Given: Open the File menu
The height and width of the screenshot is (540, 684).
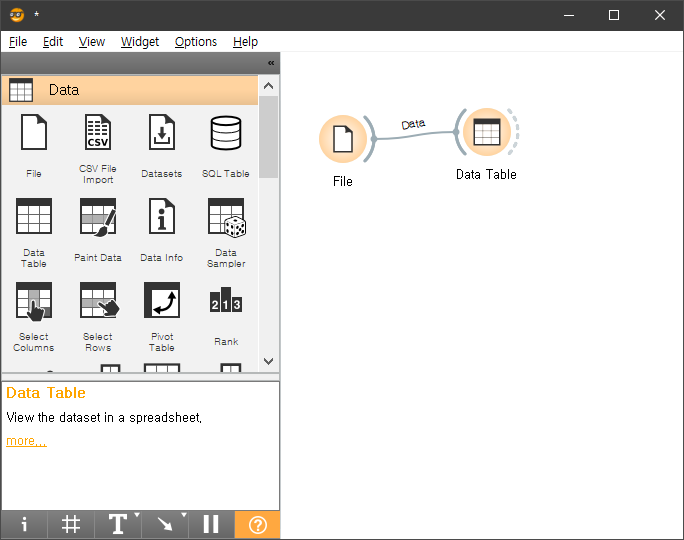Looking at the screenshot, I should click(18, 42).
